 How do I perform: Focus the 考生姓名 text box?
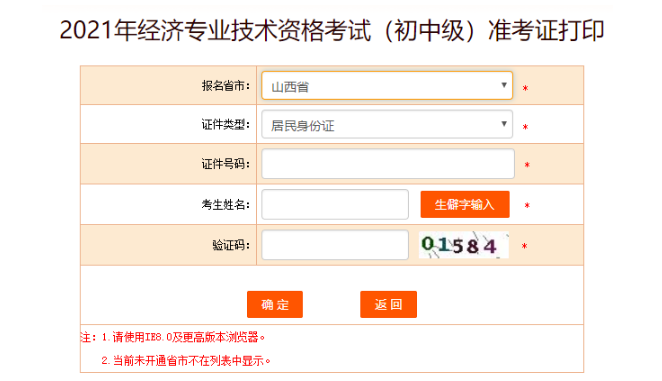335,204
